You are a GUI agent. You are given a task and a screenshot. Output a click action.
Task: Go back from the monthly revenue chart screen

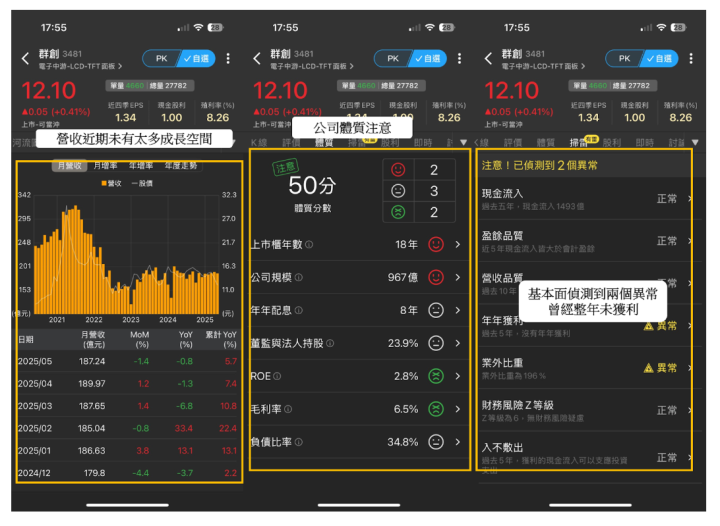26,58
